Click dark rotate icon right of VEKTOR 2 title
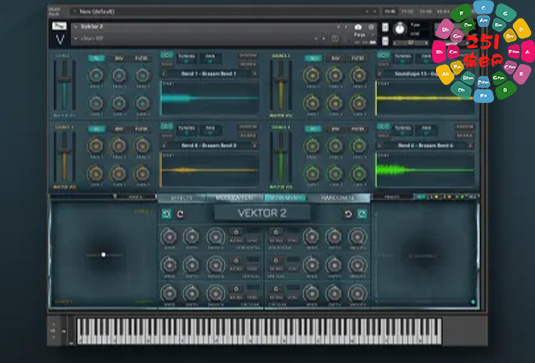535x363 pixels. (x=348, y=214)
